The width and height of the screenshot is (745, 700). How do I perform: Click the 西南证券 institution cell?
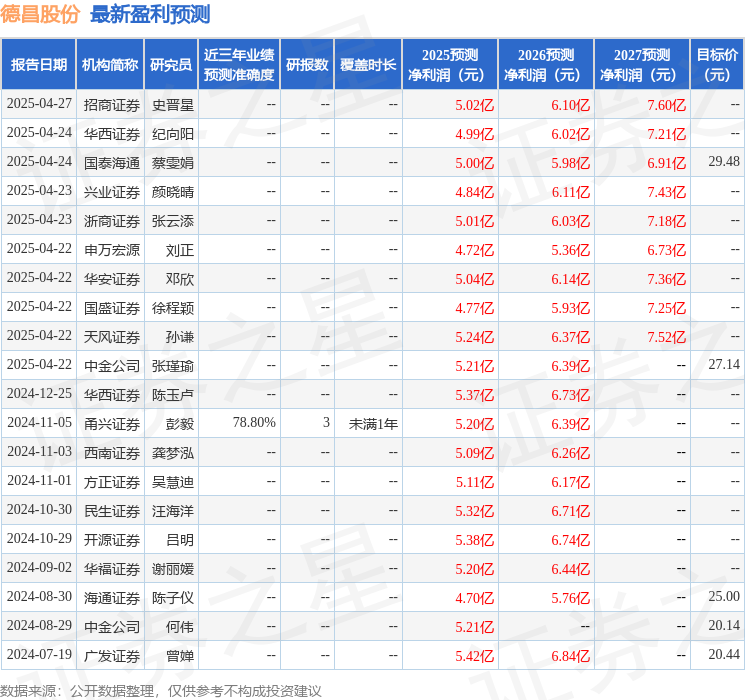click(112, 453)
